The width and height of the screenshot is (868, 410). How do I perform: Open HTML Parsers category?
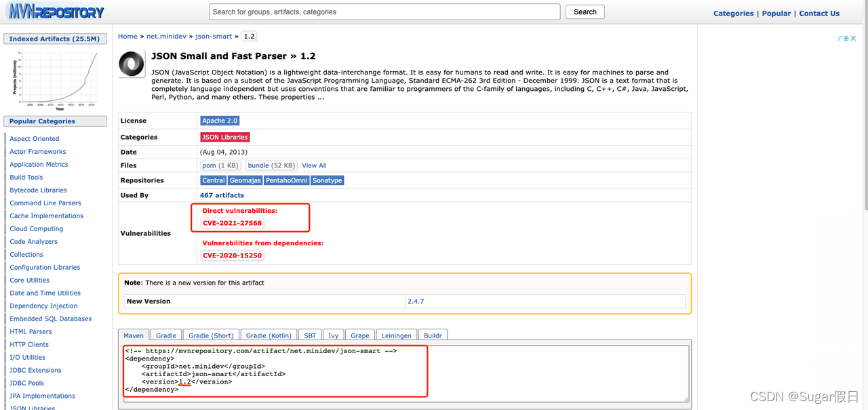click(31, 332)
